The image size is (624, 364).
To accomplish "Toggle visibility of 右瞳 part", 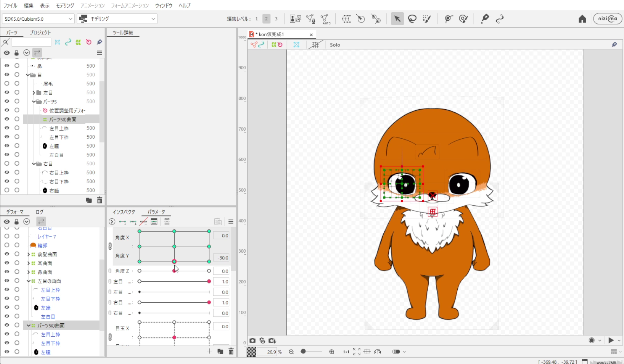I will click(7, 190).
